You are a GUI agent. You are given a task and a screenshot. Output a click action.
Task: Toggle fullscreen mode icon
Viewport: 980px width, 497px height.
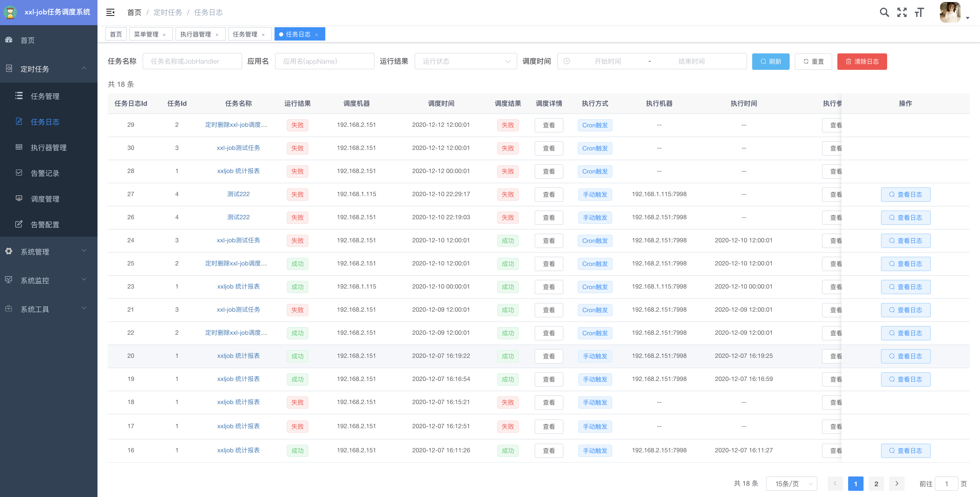[x=902, y=13]
